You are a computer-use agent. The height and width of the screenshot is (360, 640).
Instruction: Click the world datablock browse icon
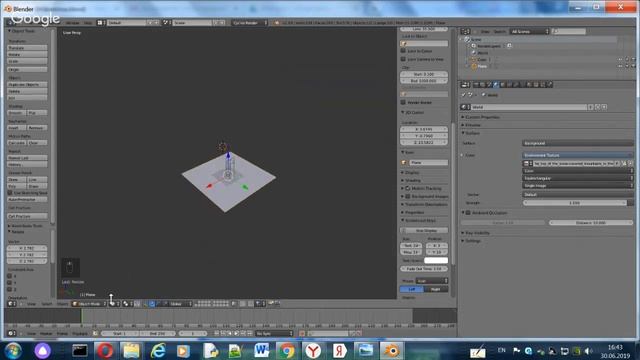coord(465,107)
